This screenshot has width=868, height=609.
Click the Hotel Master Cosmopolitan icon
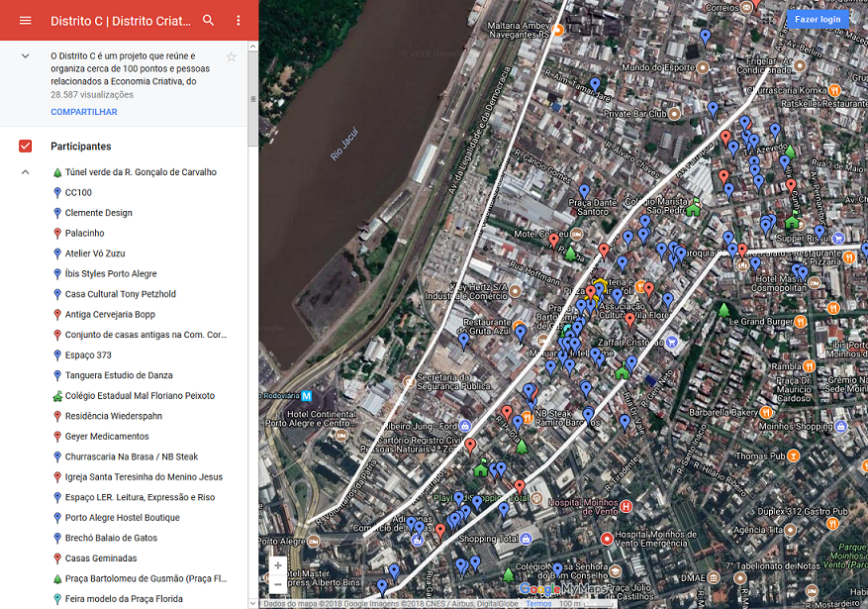tap(815, 283)
